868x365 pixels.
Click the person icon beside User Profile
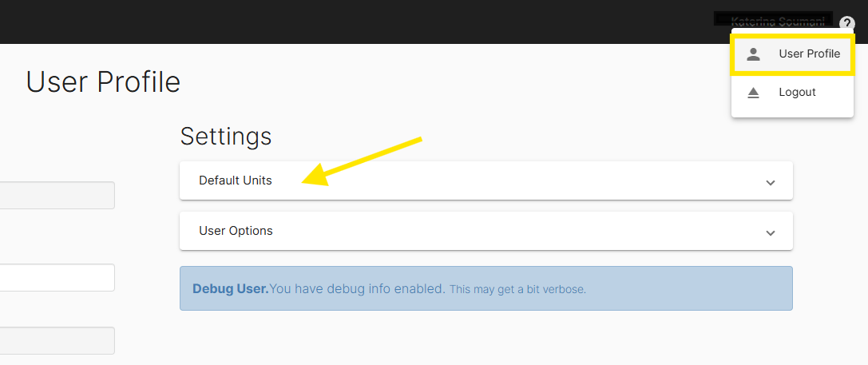tap(753, 54)
